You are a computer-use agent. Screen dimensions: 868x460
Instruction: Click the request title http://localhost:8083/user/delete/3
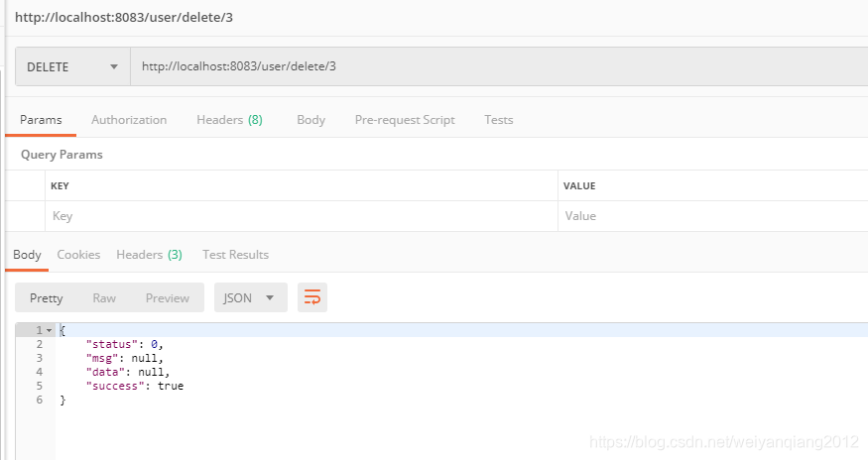(x=124, y=17)
